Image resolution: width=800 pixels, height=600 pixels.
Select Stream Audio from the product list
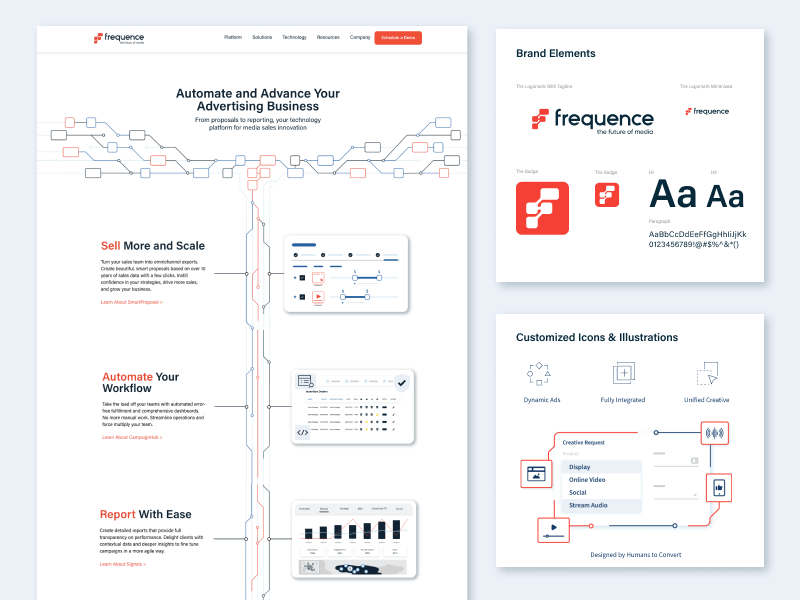point(588,505)
